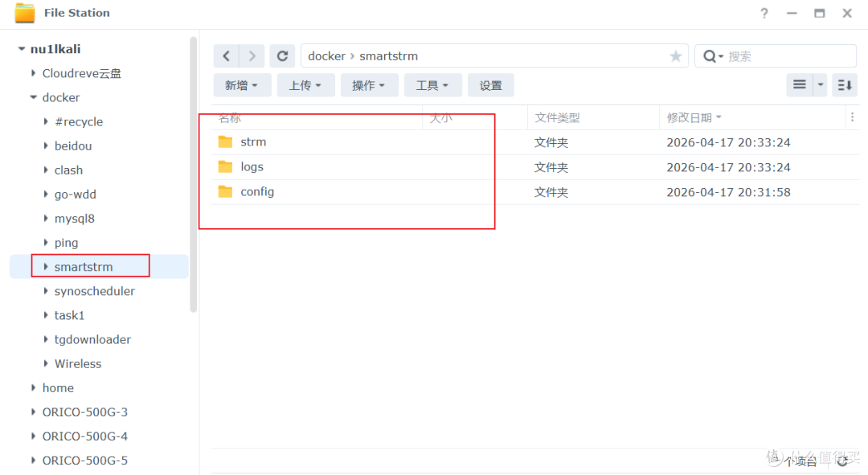Select ORICO-500G-4 in tree
Screen dimensions: 868x475
(x=84, y=436)
